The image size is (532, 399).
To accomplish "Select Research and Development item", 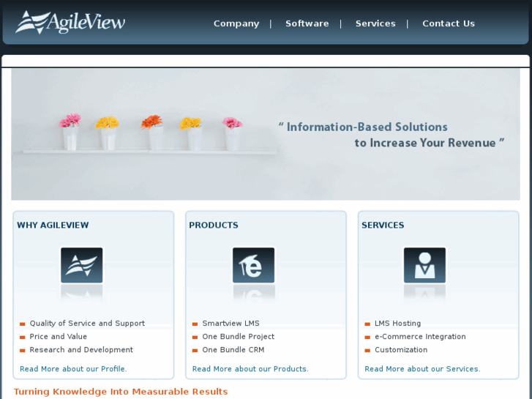I will point(81,350).
